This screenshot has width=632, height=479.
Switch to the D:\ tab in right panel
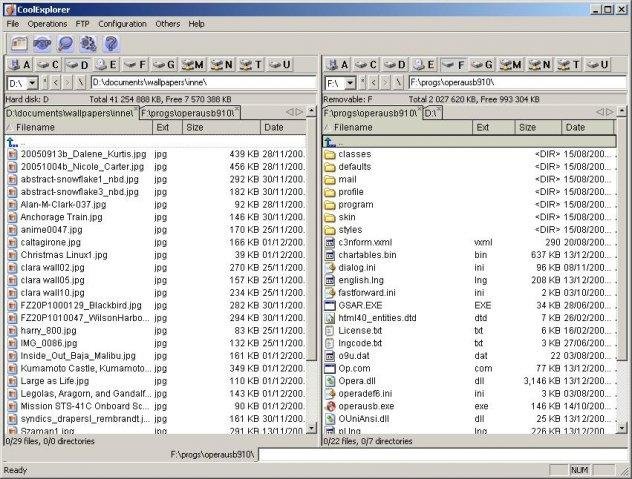point(430,113)
